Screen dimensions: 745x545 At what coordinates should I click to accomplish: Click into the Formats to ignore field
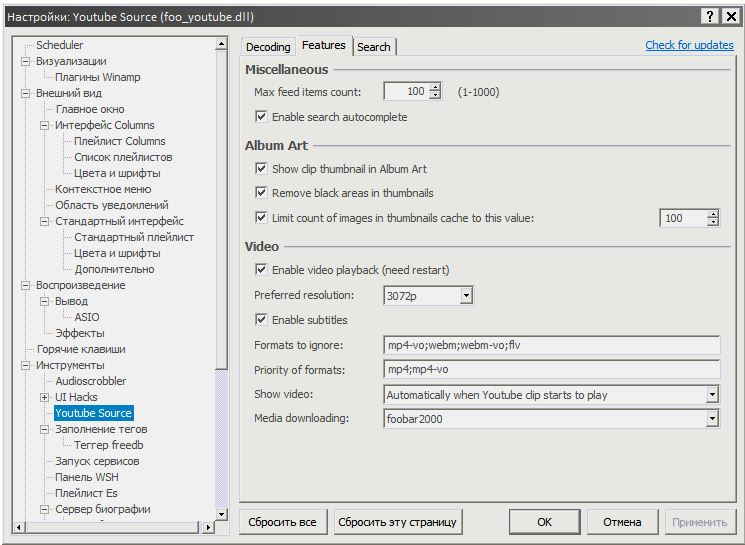(x=551, y=345)
